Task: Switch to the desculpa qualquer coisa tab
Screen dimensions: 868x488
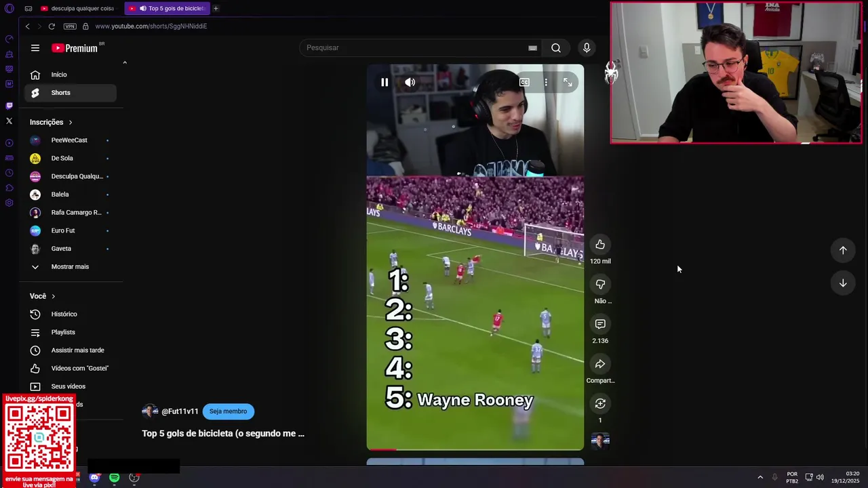Action: tap(78, 9)
